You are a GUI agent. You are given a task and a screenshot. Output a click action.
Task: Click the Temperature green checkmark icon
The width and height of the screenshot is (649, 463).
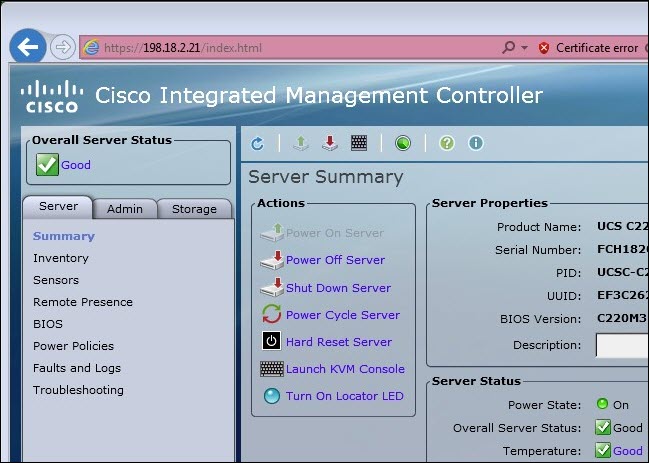(x=603, y=450)
